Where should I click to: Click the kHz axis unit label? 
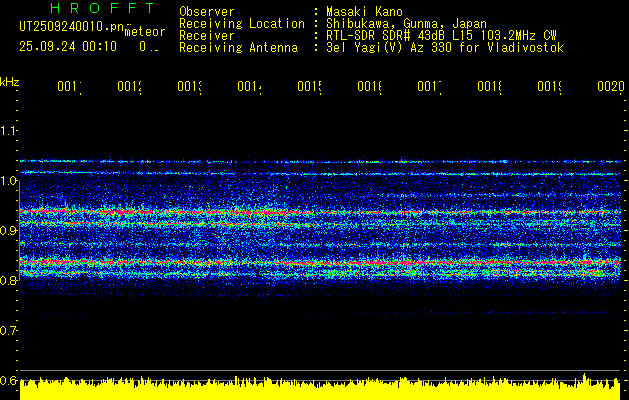coord(10,80)
